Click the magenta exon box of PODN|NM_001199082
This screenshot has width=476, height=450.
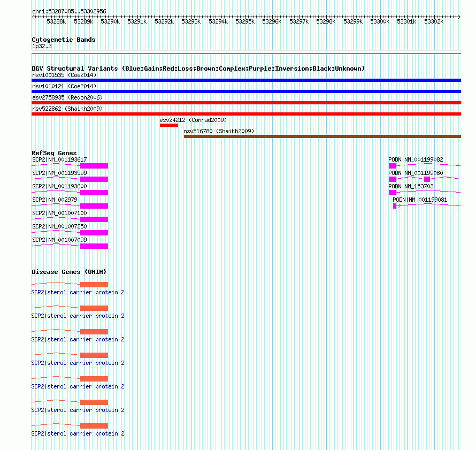[x=393, y=166]
